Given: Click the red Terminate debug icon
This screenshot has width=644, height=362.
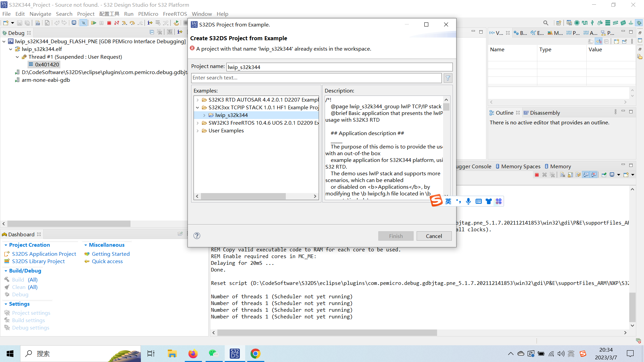Looking at the screenshot, I should (109, 23).
